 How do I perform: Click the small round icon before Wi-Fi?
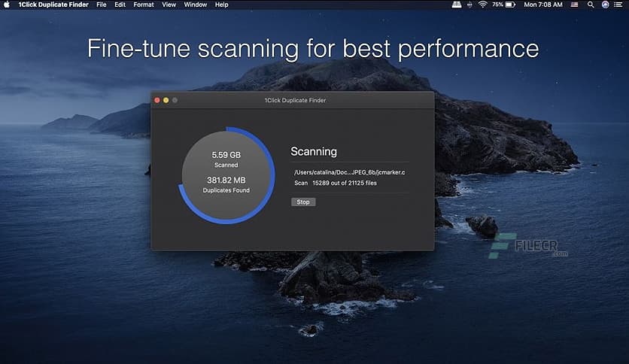pos(469,5)
